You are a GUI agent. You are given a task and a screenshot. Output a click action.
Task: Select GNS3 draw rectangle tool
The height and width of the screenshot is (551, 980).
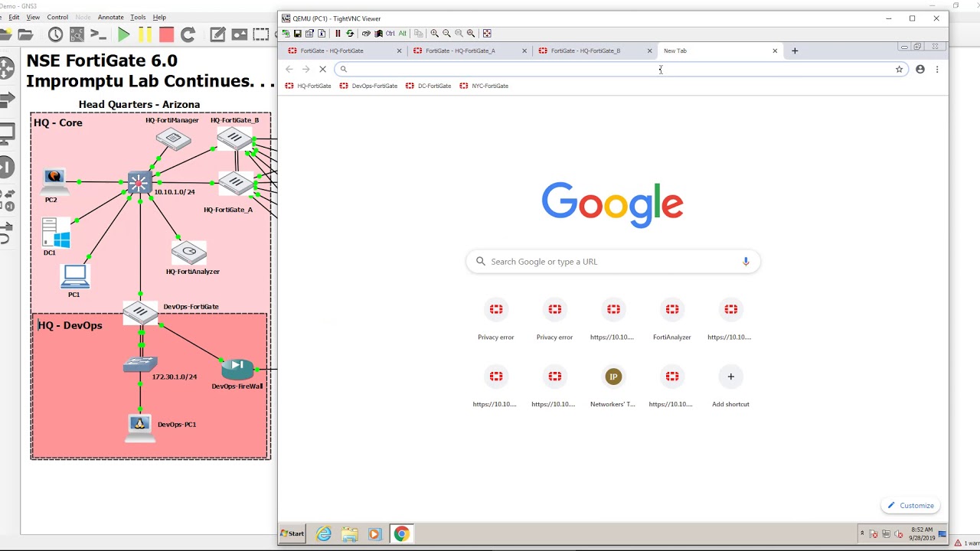click(x=261, y=34)
